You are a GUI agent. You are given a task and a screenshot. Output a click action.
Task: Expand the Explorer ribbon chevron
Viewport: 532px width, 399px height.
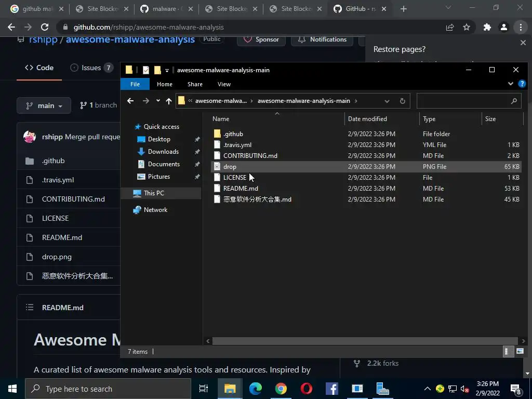tap(510, 84)
